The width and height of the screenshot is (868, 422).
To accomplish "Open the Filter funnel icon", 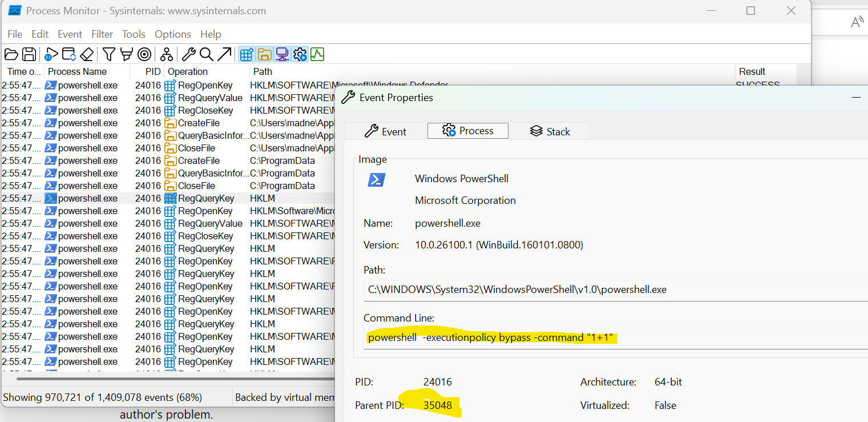I will [x=109, y=54].
